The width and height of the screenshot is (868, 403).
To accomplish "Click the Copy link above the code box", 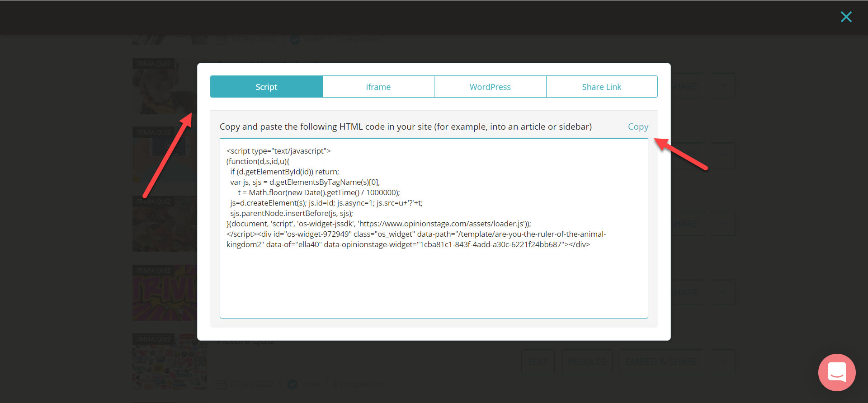I will [x=637, y=127].
